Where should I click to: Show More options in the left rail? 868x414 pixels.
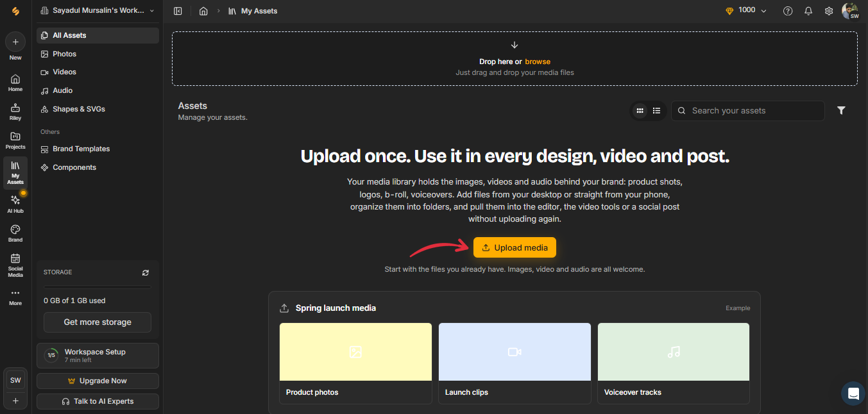coord(15,297)
